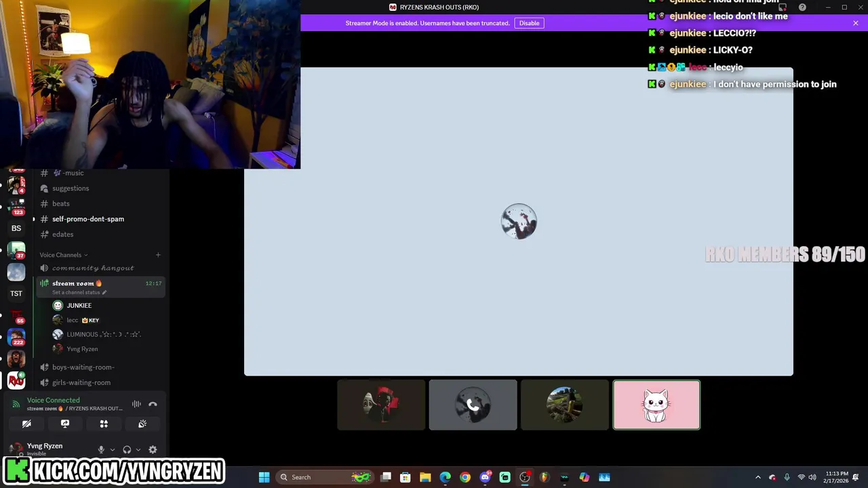Open the server with 37 badge

16,250
